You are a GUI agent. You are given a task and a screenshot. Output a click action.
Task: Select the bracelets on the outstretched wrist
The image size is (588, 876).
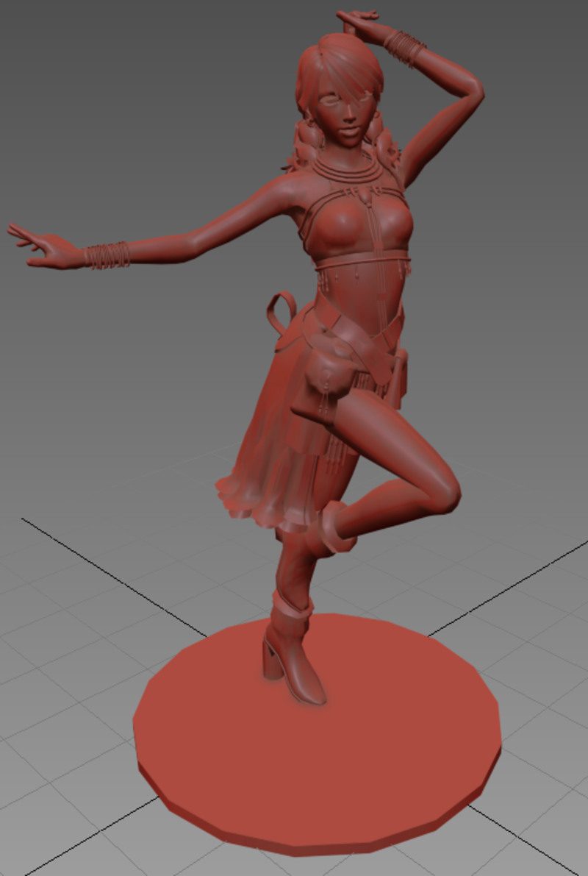[x=107, y=254]
